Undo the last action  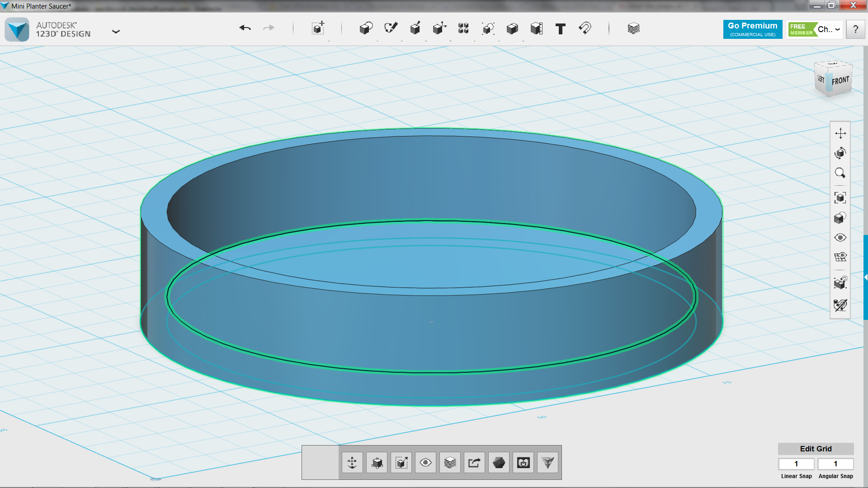(245, 28)
